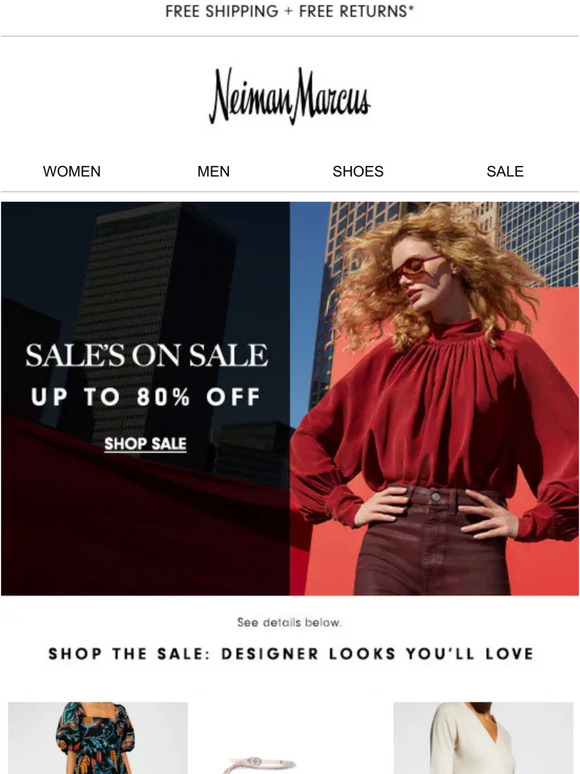
Task: Open the MEN navigation link
Action: [x=213, y=171]
